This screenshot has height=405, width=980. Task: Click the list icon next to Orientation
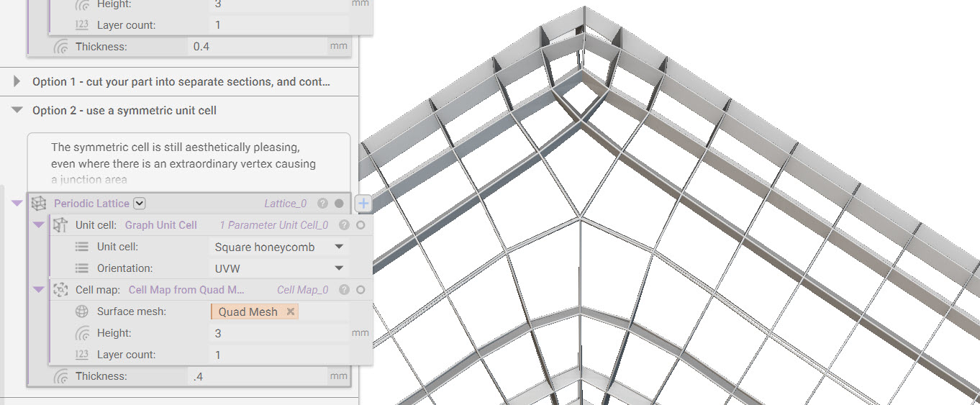(81, 268)
